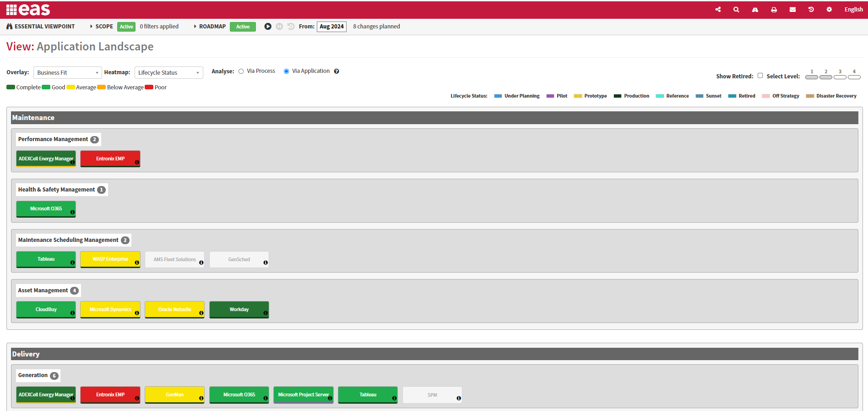Click the Production legend swatch

tap(618, 96)
